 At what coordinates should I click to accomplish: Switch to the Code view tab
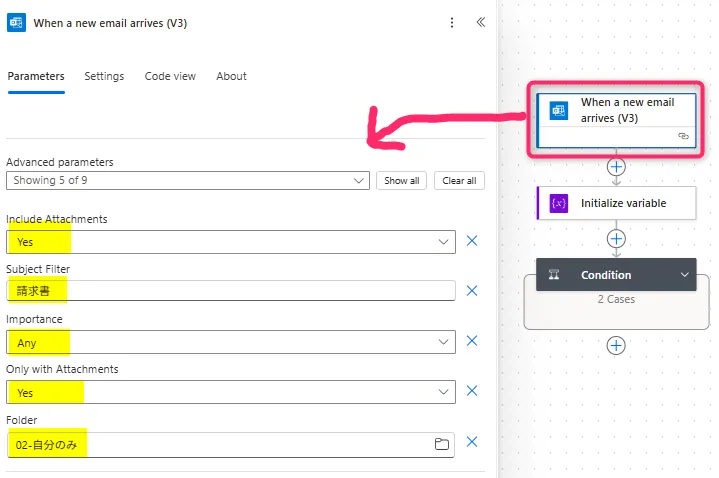point(170,76)
